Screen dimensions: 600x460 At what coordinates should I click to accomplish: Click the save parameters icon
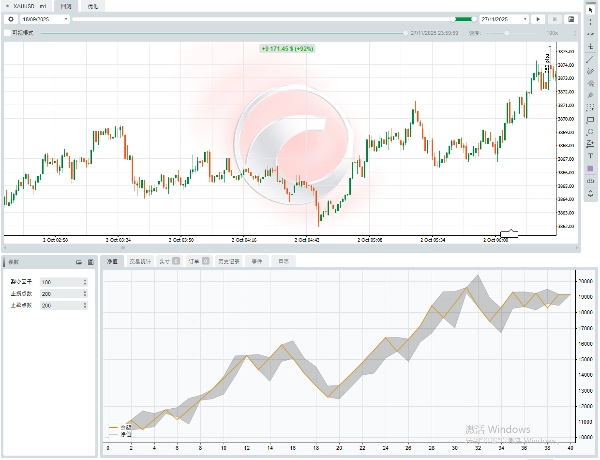(89, 262)
